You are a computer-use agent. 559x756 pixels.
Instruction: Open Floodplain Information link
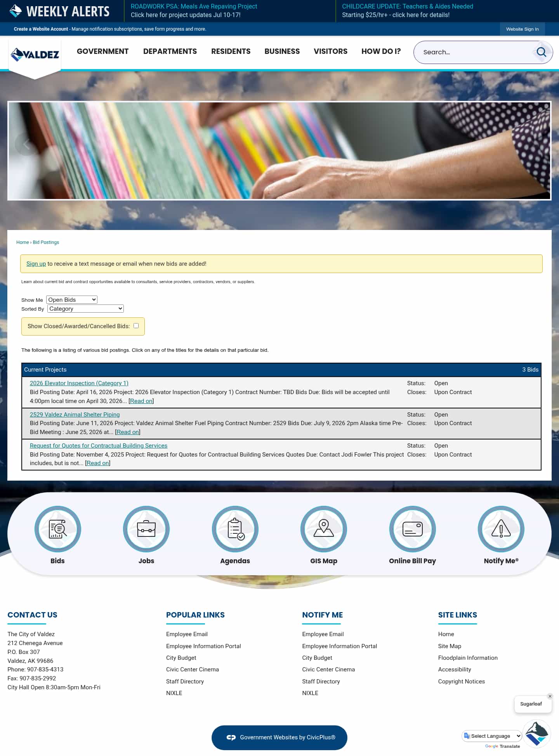(468, 658)
